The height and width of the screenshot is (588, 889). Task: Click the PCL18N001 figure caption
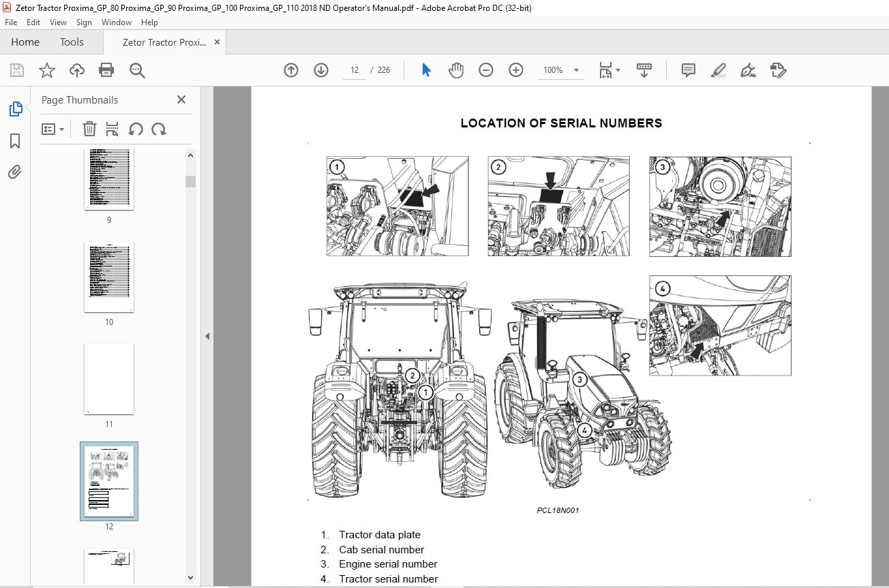558,510
